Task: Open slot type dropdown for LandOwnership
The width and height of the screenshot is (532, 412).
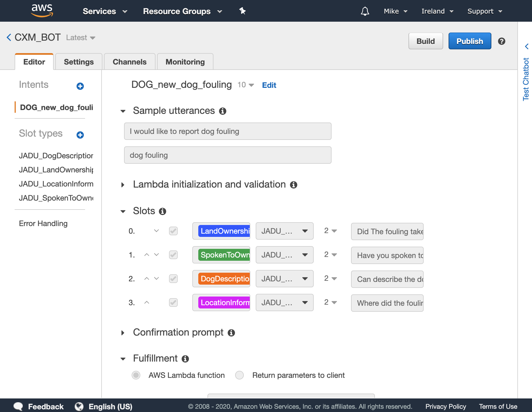Action: click(x=285, y=231)
